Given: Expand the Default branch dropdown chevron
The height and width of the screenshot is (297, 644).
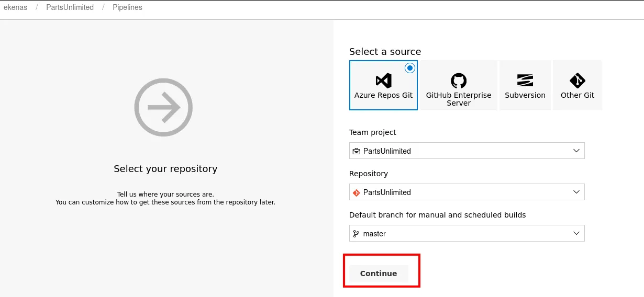Looking at the screenshot, I should (x=576, y=233).
